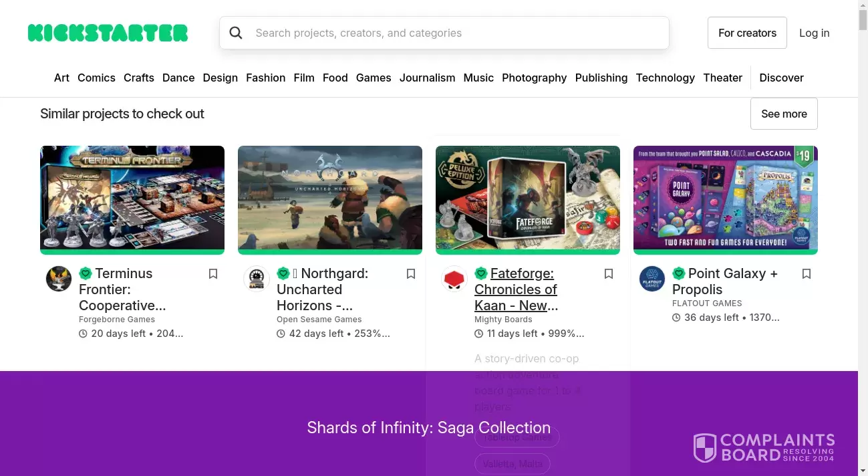The image size is (868, 476).
Task: Open the Music category
Action: click(478, 78)
